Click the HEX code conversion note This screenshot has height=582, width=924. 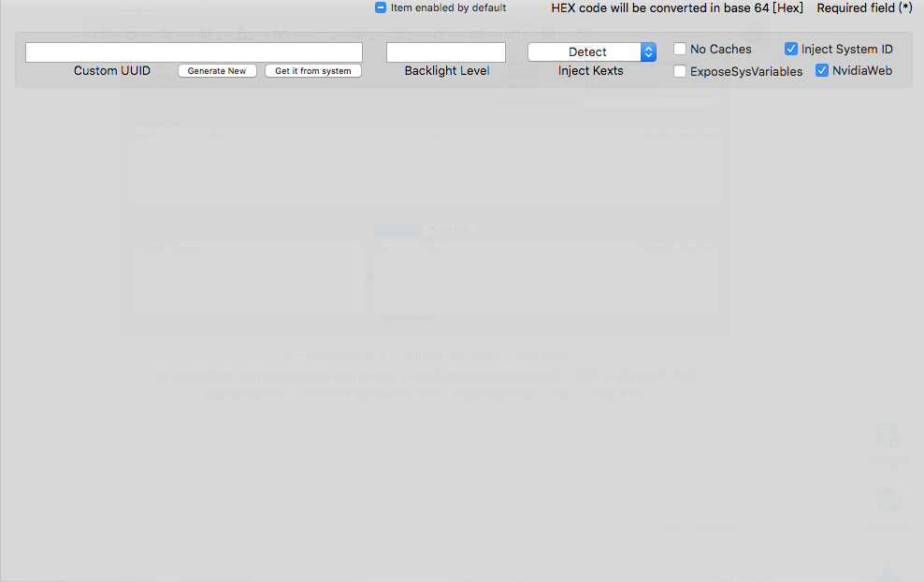(x=677, y=8)
